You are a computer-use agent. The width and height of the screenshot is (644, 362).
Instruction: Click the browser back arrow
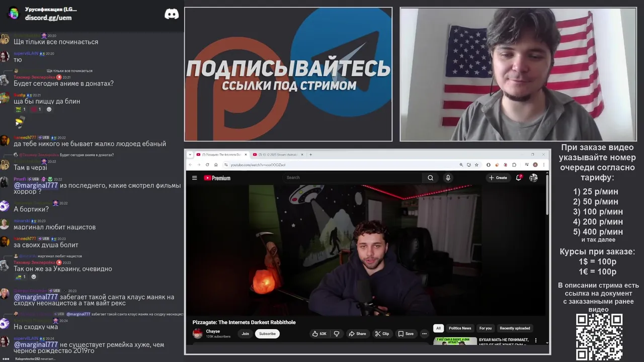pos(190,165)
